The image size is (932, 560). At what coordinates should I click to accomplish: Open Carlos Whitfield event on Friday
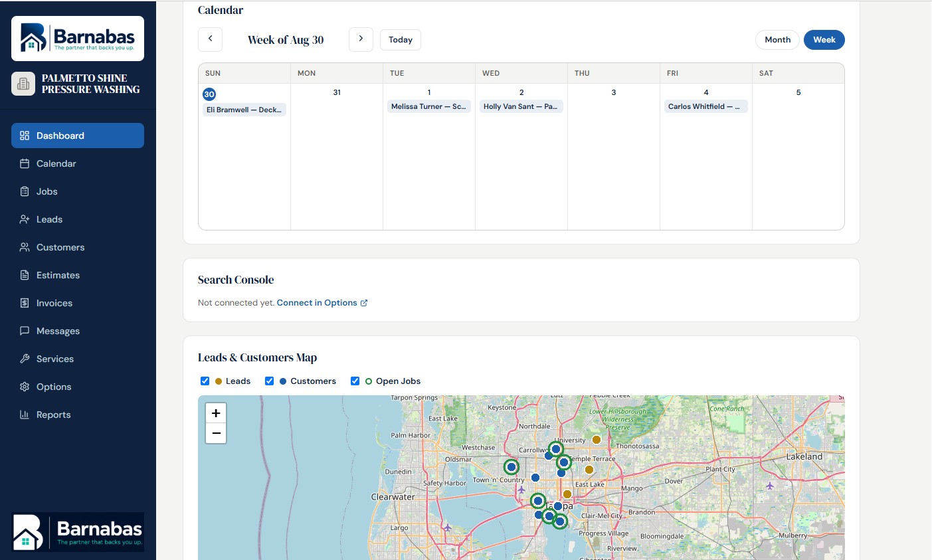point(706,106)
